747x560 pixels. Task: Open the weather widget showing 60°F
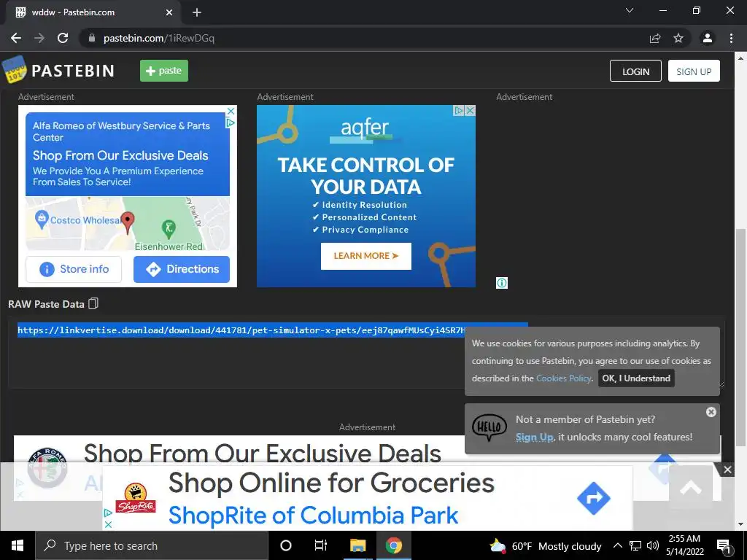click(x=546, y=546)
